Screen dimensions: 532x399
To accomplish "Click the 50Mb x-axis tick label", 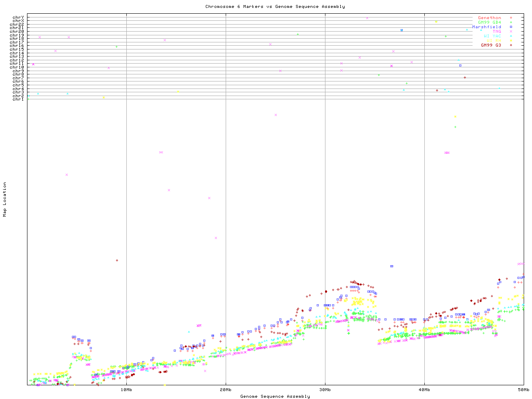I will (x=523, y=390).
